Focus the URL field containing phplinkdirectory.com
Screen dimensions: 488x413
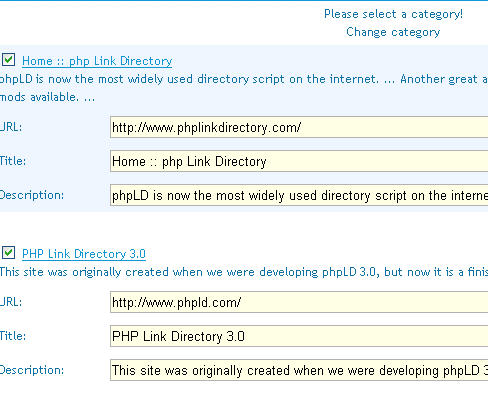(x=299, y=127)
